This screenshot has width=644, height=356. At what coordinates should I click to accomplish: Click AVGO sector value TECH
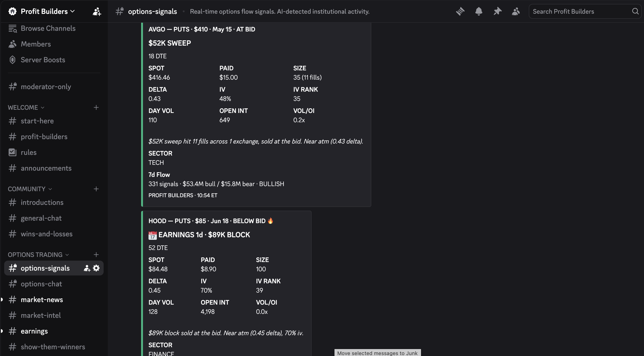[x=156, y=163]
